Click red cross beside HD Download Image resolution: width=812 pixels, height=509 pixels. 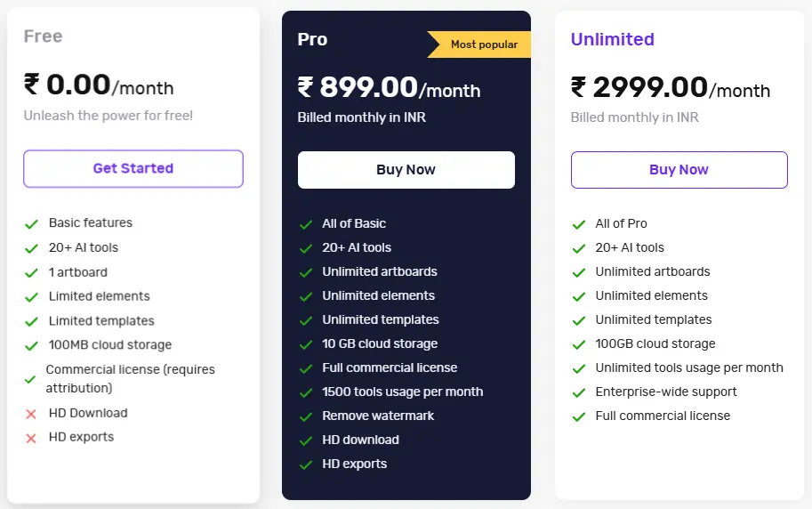31,414
